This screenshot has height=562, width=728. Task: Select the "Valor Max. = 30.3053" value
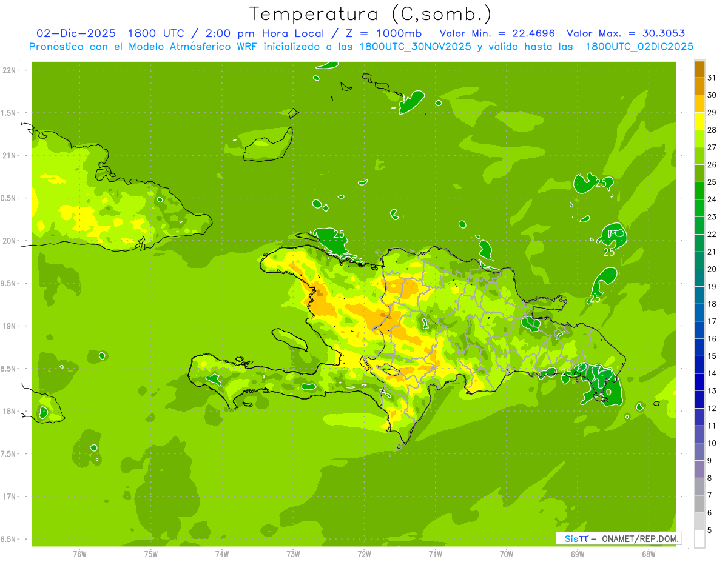click(626, 33)
